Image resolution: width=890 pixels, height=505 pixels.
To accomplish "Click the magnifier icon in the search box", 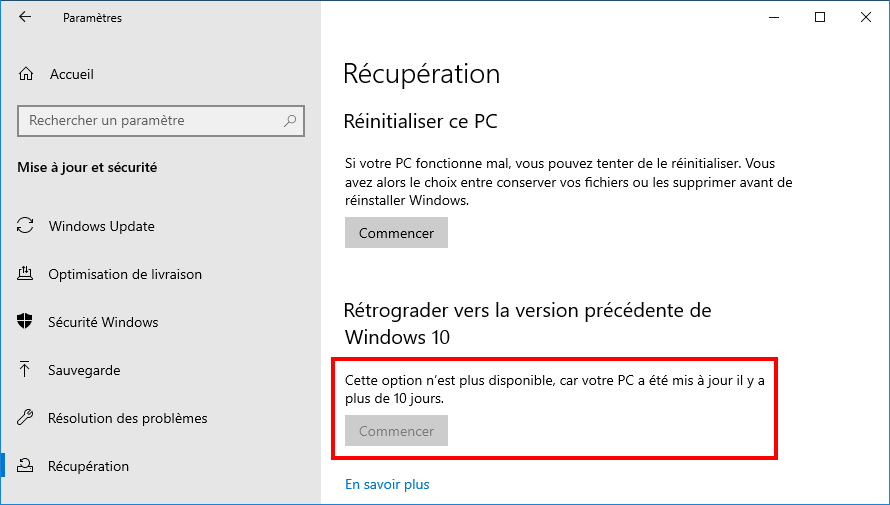I will click(x=290, y=120).
